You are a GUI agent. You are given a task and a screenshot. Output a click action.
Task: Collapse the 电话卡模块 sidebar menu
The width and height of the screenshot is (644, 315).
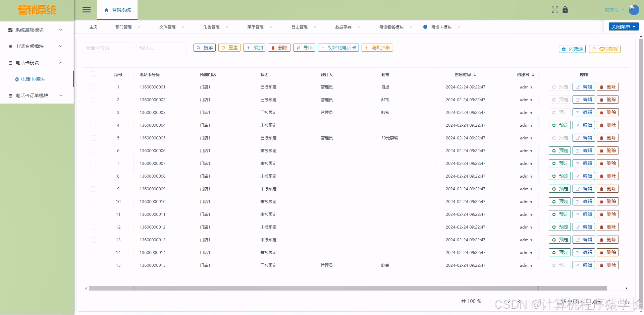point(37,63)
